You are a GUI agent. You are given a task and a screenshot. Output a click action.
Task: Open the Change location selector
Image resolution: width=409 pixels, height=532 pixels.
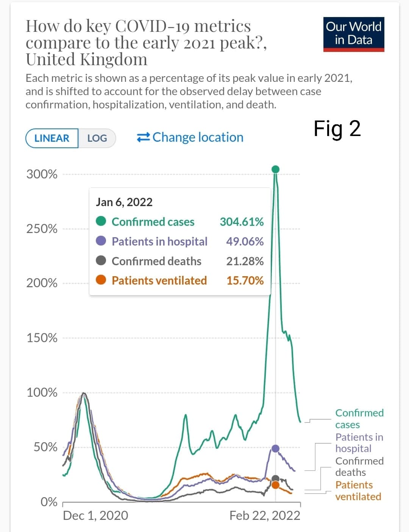198,137
